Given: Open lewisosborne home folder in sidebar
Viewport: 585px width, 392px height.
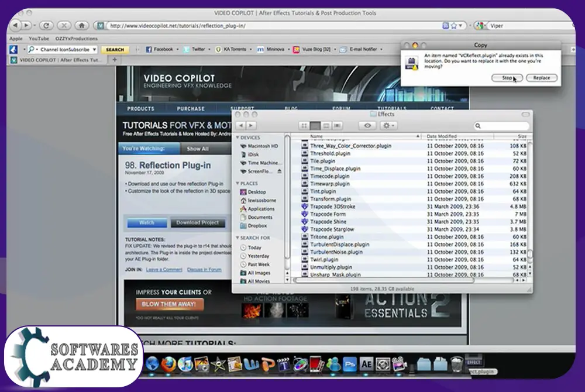Looking at the screenshot, I should [258, 201].
